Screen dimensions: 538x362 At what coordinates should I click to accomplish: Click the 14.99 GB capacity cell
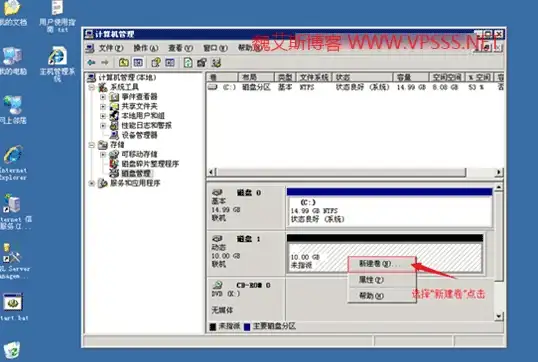[x=411, y=87]
